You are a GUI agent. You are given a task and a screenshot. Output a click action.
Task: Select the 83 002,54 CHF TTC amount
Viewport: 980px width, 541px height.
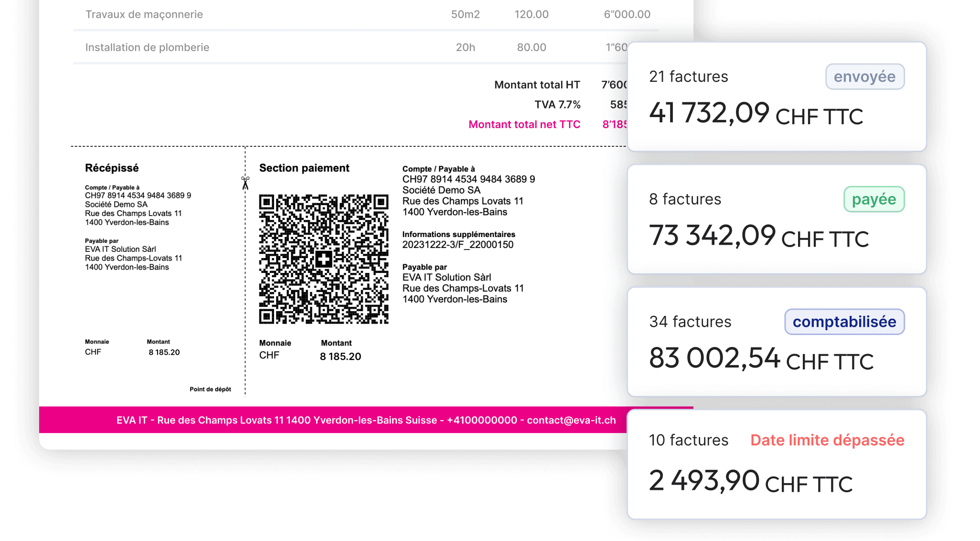pos(761,359)
